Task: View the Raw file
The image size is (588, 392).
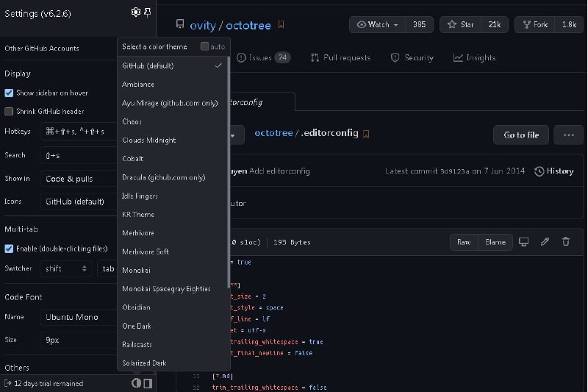Action: (x=464, y=242)
